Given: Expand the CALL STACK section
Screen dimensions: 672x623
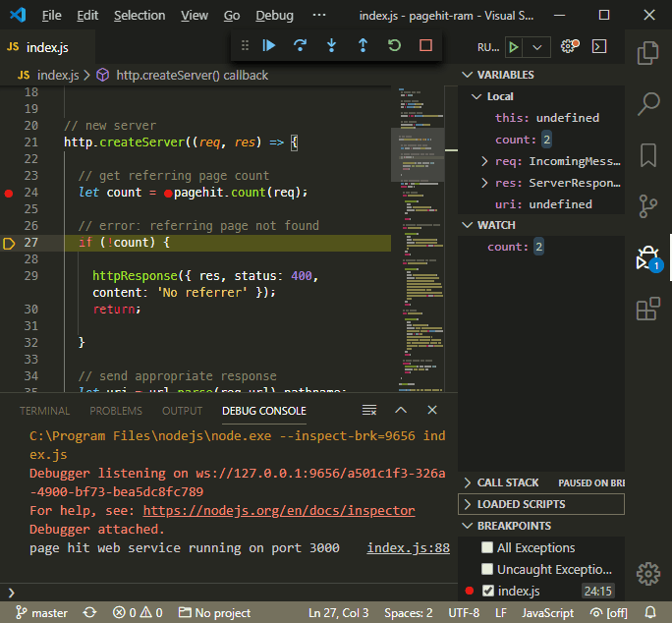Looking at the screenshot, I should 468,482.
